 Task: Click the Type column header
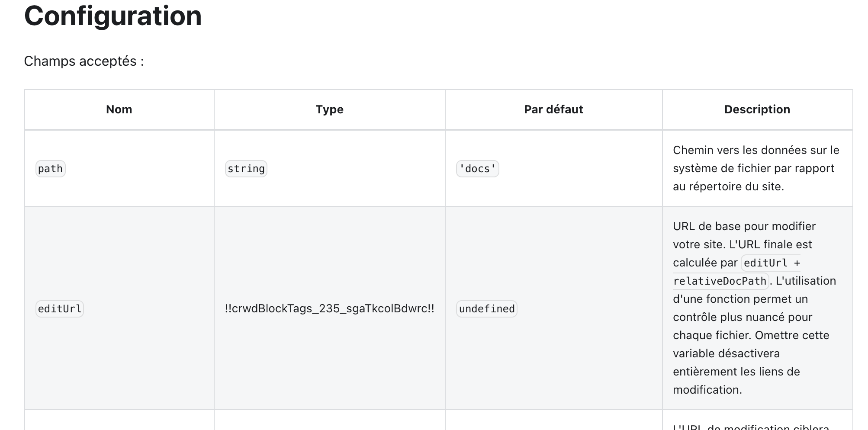329,109
